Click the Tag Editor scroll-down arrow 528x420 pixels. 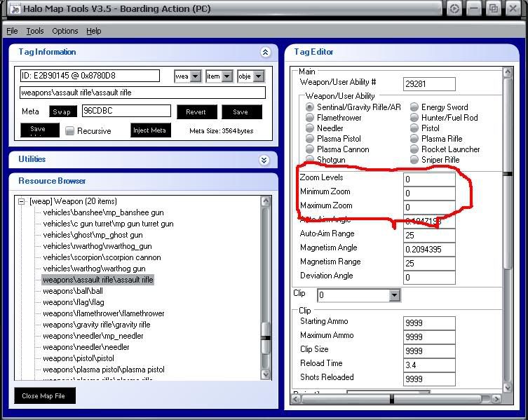pyautogui.click(x=508, y=387)
